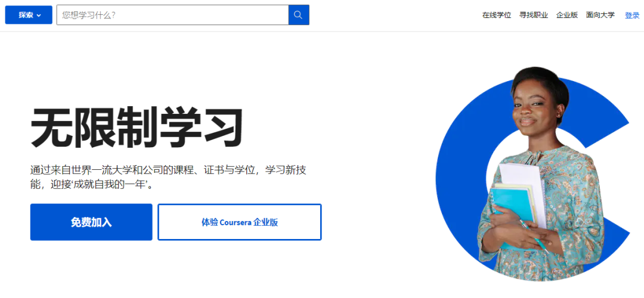Click 体验 Coursera 企业版 button
This screenshot has height=298, width=644.
(x=240, y=222)
